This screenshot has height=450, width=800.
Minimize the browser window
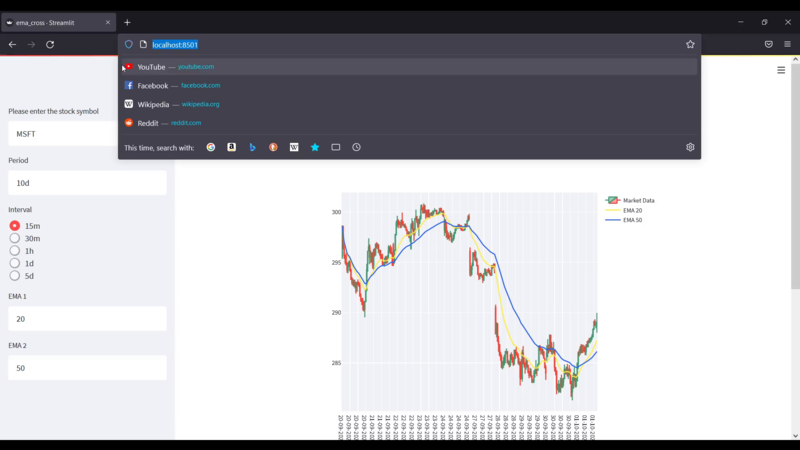pos(741,22)
